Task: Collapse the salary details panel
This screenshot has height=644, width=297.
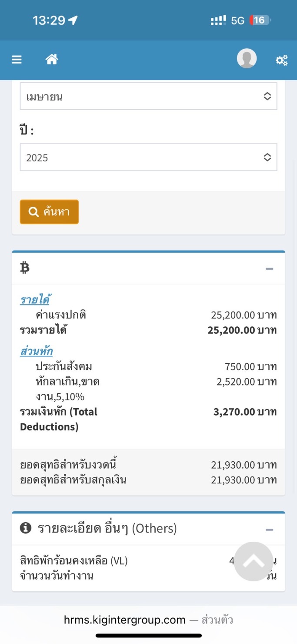Action: pos(269,268)
